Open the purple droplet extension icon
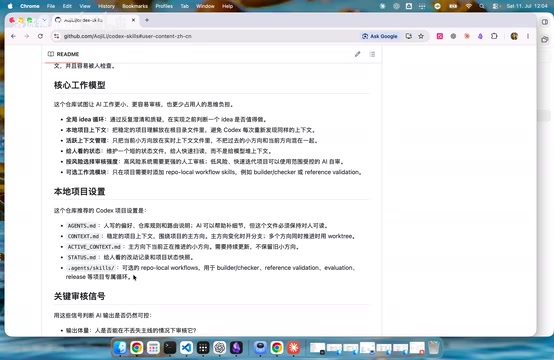This screenshot has width=554, height=360. click(480, 36)
